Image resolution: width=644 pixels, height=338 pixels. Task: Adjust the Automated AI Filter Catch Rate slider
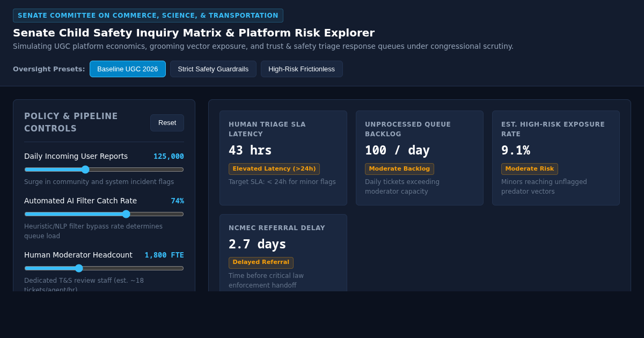(104, 214)
